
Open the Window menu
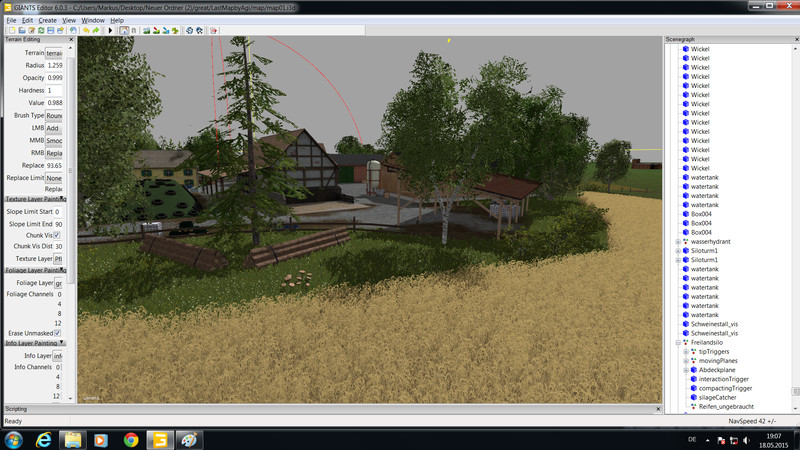click(93, 20)
